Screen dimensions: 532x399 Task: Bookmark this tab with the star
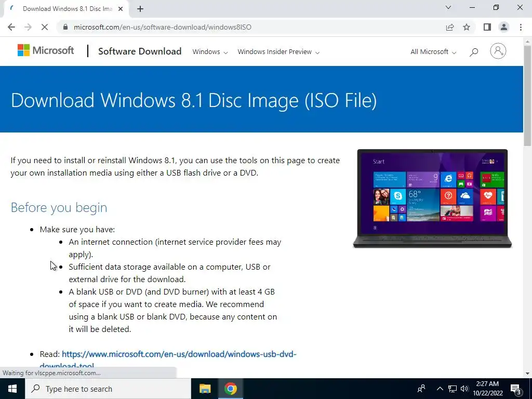(x=467, y=27)
